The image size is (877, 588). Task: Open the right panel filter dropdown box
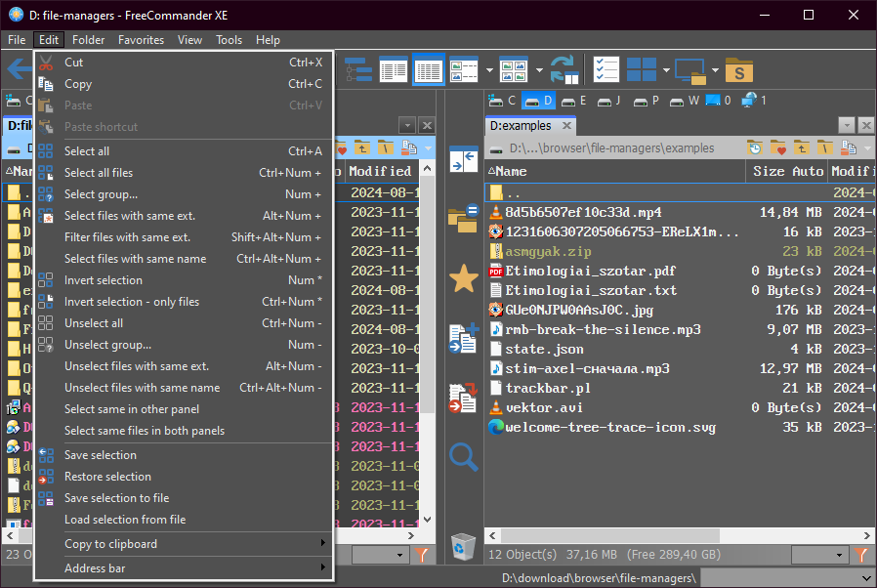[819, 555]
